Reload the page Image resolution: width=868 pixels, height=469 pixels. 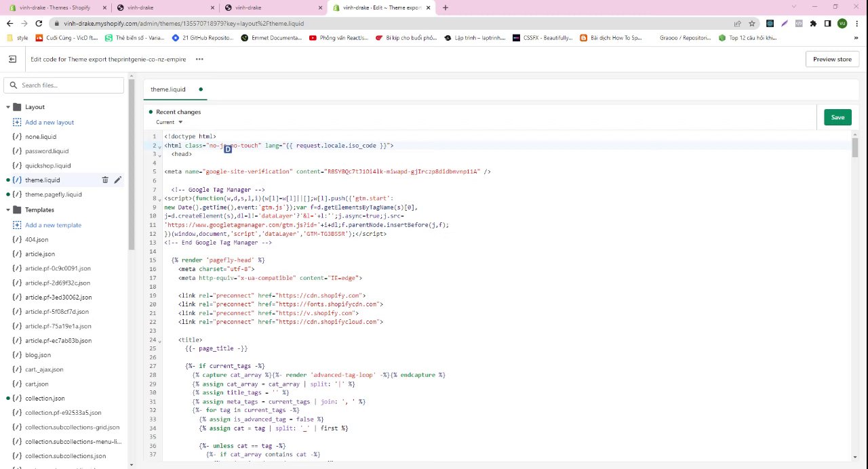[41, 23]
